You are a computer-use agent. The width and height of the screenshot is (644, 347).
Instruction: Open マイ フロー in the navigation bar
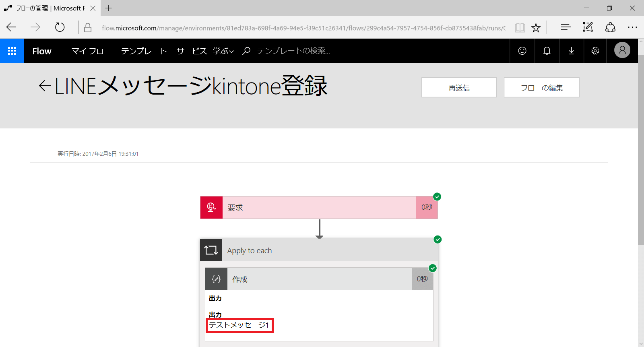pyautogui.click(x=91, y=51)
